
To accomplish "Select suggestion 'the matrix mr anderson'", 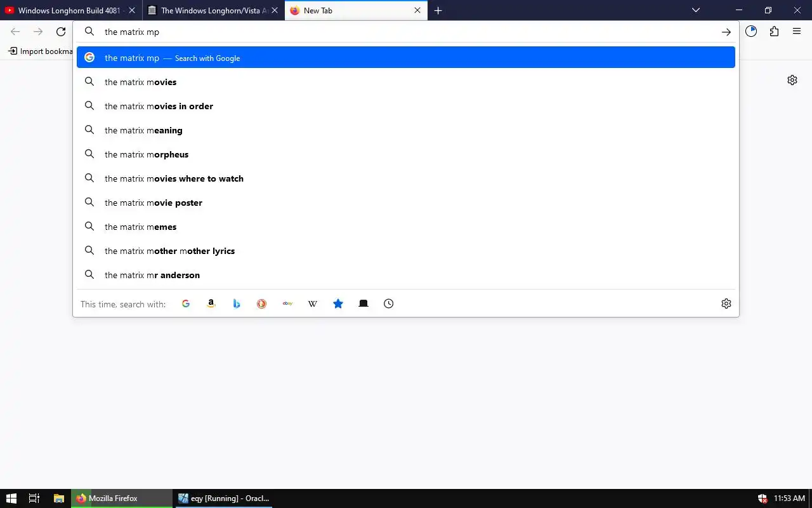I will coord(406,275).
